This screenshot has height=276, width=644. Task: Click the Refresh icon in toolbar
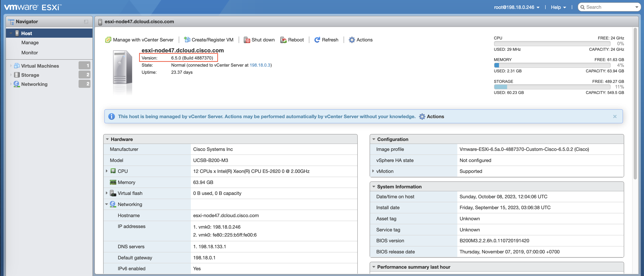[317, 40]
